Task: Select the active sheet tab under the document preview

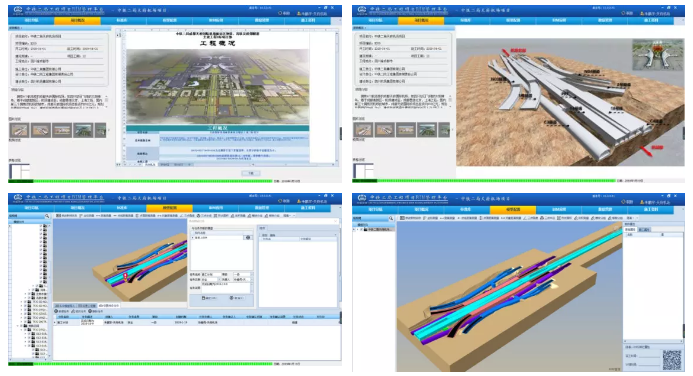Action: (x=150, y=164)
